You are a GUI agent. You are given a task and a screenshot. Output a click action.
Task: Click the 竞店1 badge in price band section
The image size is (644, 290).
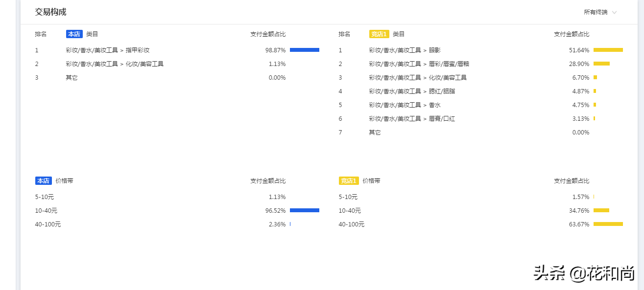coord(350,180)
